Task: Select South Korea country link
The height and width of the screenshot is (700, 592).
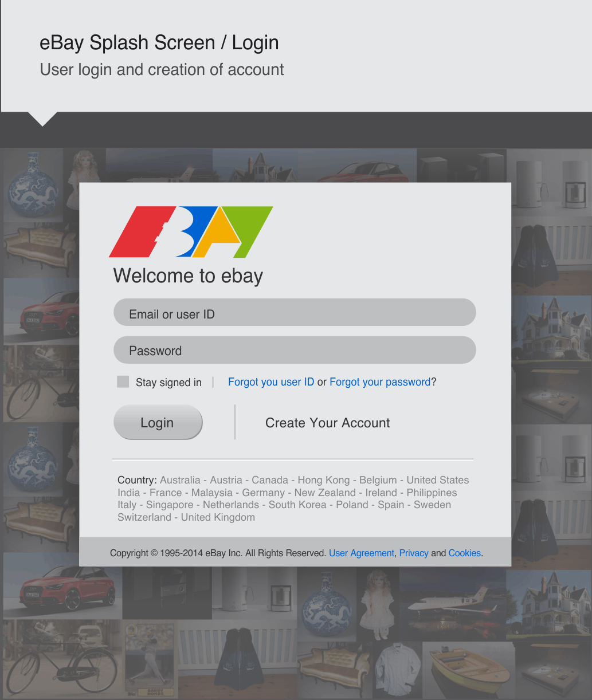Action: (x=297, y=505)
